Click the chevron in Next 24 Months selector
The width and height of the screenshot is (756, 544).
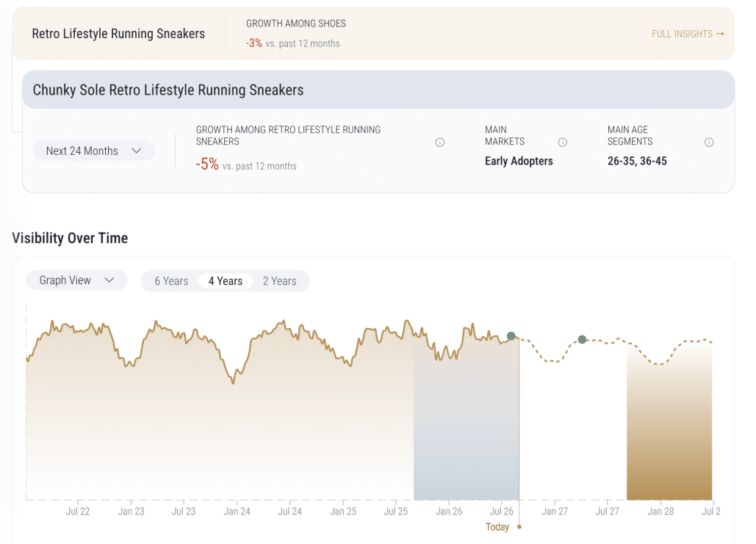tap(137, 150)
